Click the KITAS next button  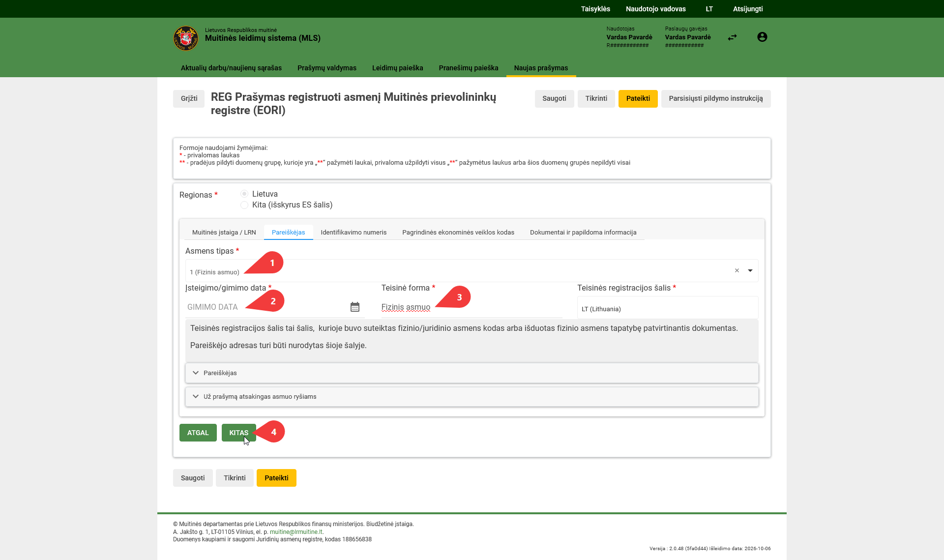coord(238,433)
